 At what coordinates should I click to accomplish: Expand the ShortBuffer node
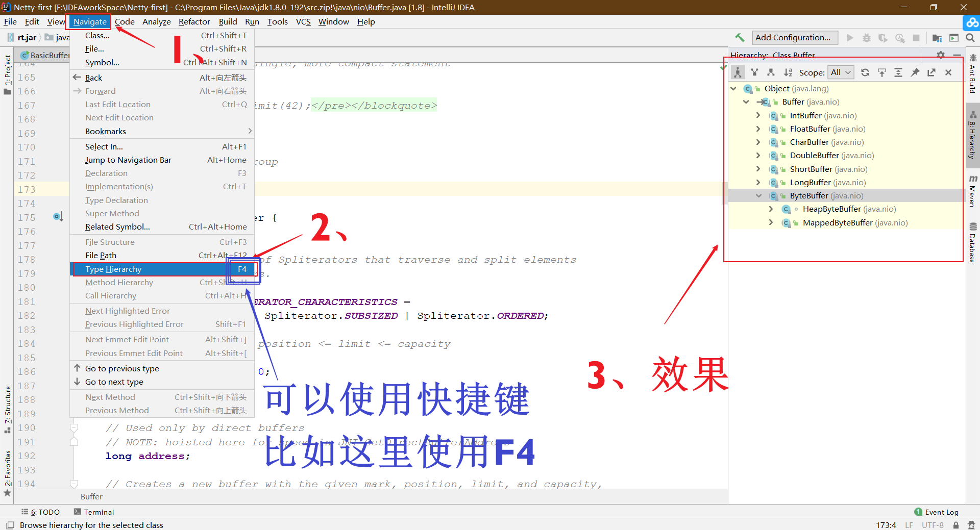point(758,169)
